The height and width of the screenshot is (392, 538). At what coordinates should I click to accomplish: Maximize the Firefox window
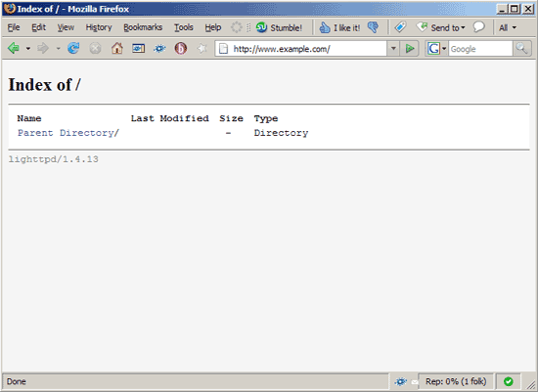(515, 9)
